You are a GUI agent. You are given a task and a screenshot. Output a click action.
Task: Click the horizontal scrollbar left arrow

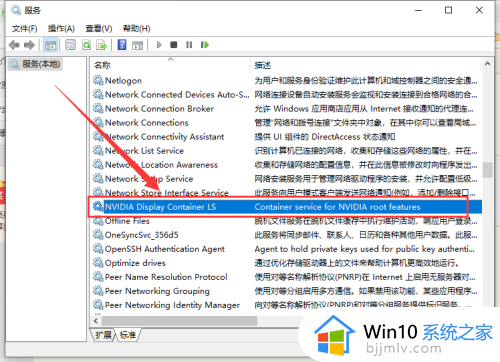pos(96,321)
